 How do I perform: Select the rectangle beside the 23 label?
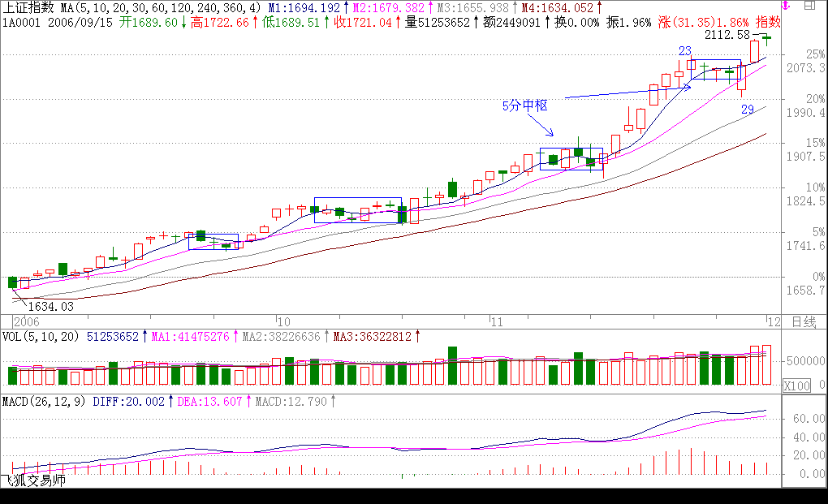click(716, 61)
